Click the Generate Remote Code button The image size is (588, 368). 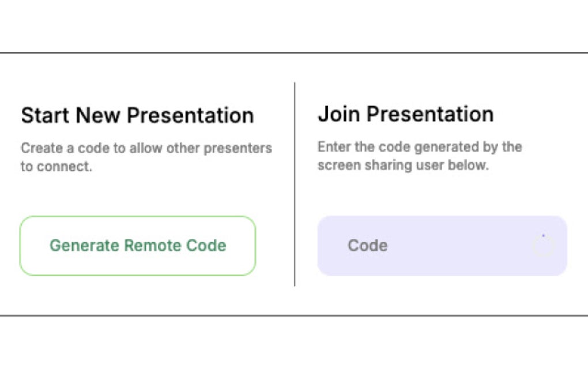[137, 246]
